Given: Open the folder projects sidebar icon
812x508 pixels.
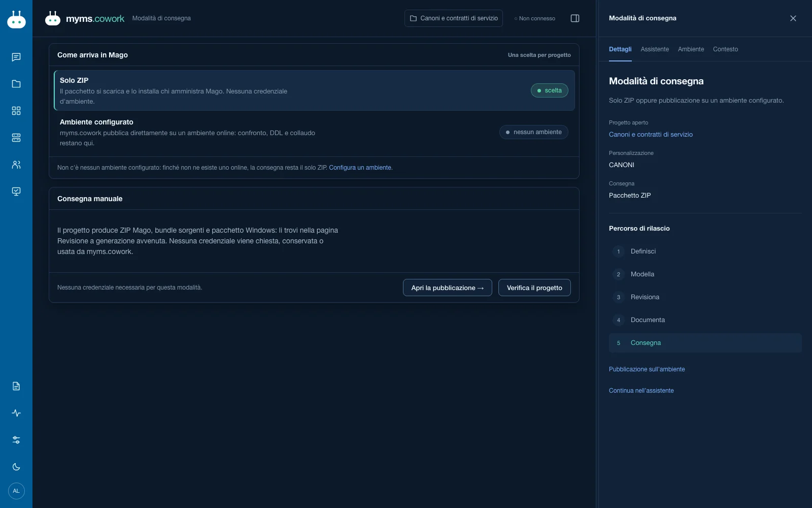Looking at the screenshot, I should click(16, 84).
